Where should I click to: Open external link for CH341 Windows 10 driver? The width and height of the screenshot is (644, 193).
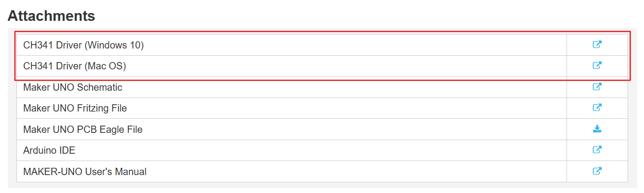pos(597,45)
